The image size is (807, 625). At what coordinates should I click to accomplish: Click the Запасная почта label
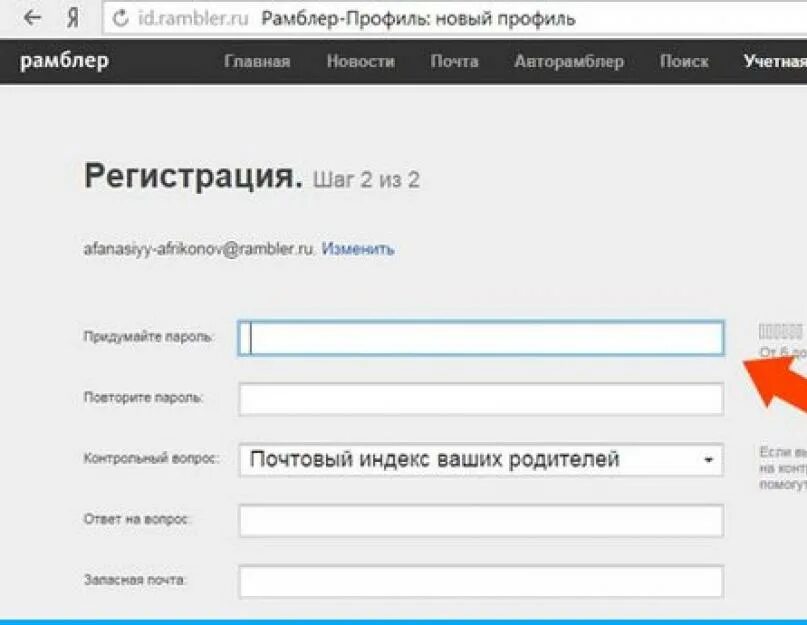tap(134, 580)
